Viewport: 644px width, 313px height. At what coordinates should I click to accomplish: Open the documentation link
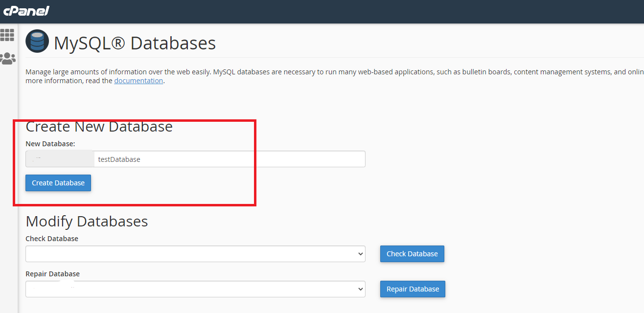click(x=138, y=81)
